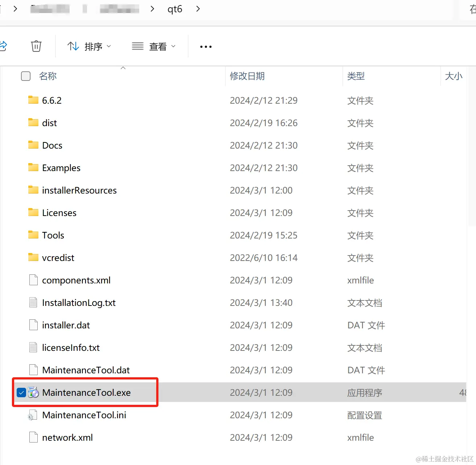
Task: Select the MaintenanceTool.dat file name
Action: click(x=86, y=370)
